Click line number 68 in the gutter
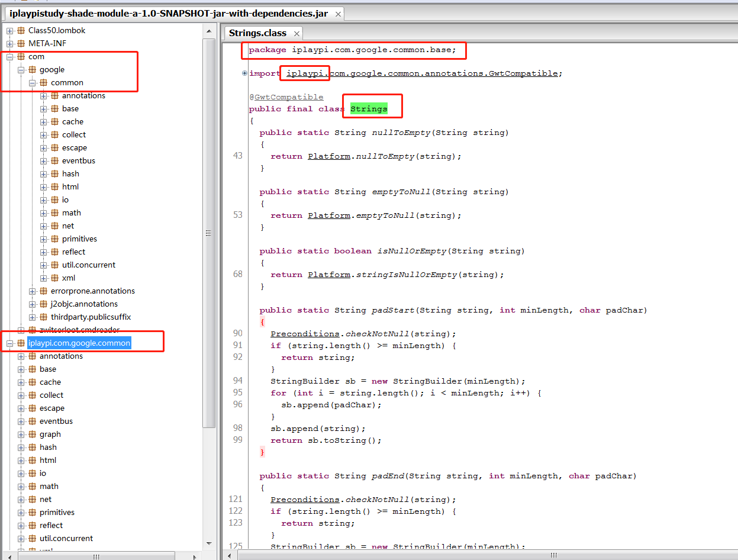738x560 pixels. [x=237, y=274]
